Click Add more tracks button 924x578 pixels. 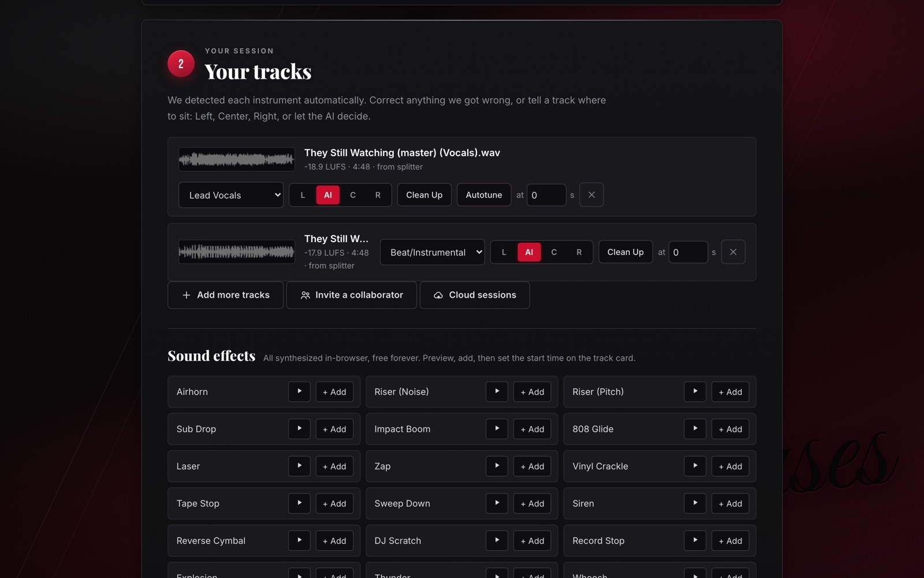click(226, 295)
